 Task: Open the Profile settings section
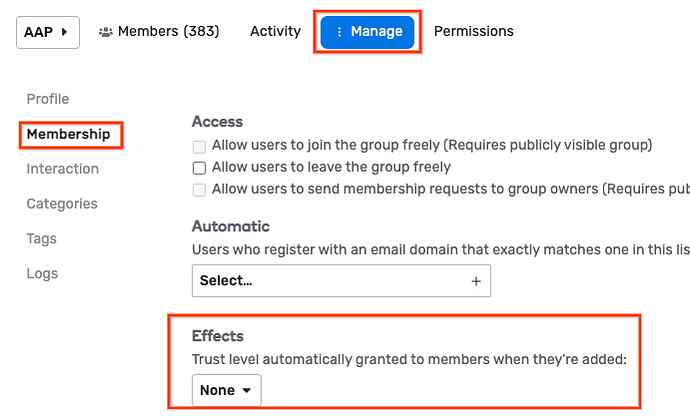coord(48,99)
